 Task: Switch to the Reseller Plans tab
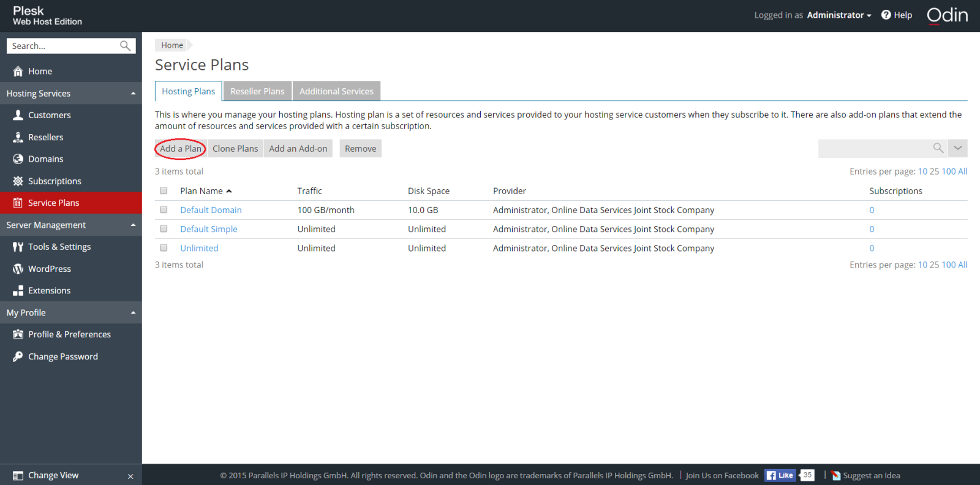tap(257, 91)
